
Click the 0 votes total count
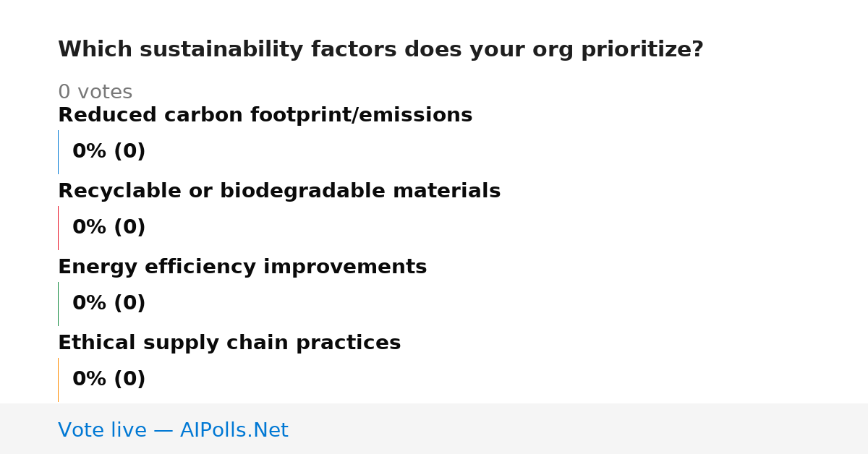click(x=95, y=93)
